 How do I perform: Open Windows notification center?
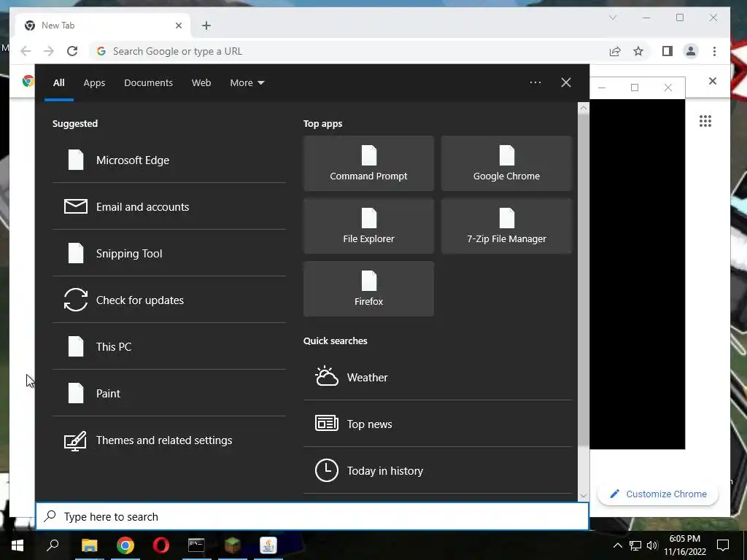click(x=723, y=545)
